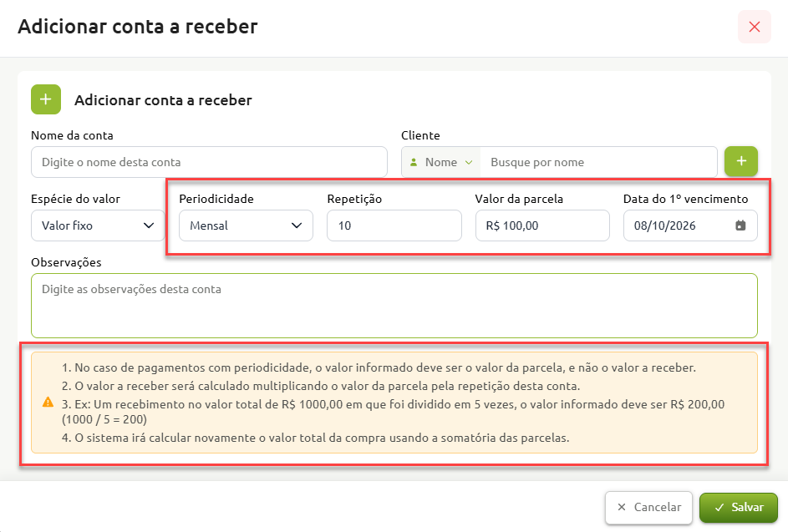Click the orange warning triangle icon

pos(48,402)
